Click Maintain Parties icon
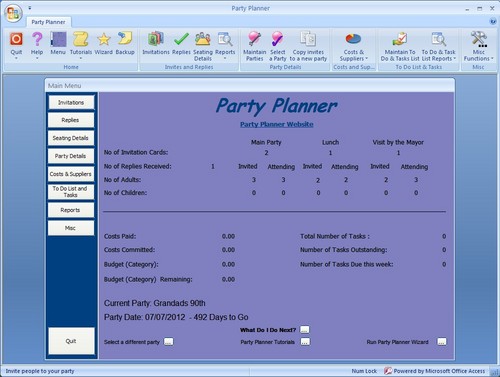This screenshot has height=377, width=500. coord(254,39)
